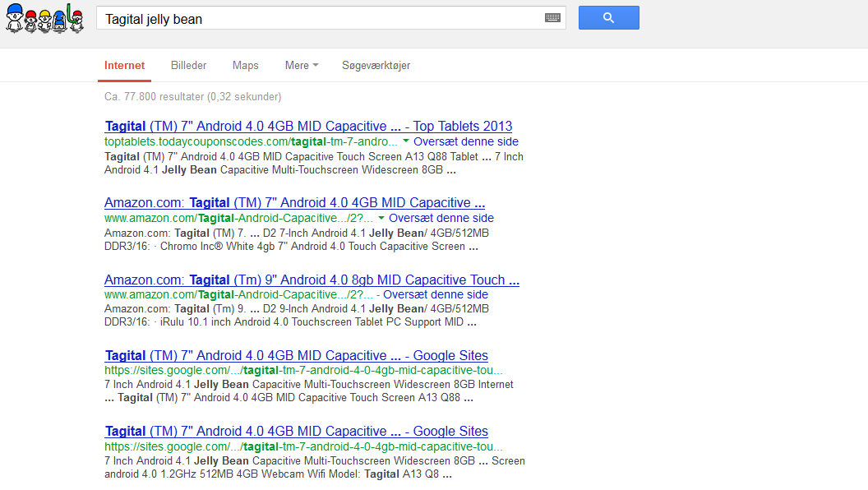Click the blue search magnifier button
Viewport: 868px width, 490px height.
[608, 18]
